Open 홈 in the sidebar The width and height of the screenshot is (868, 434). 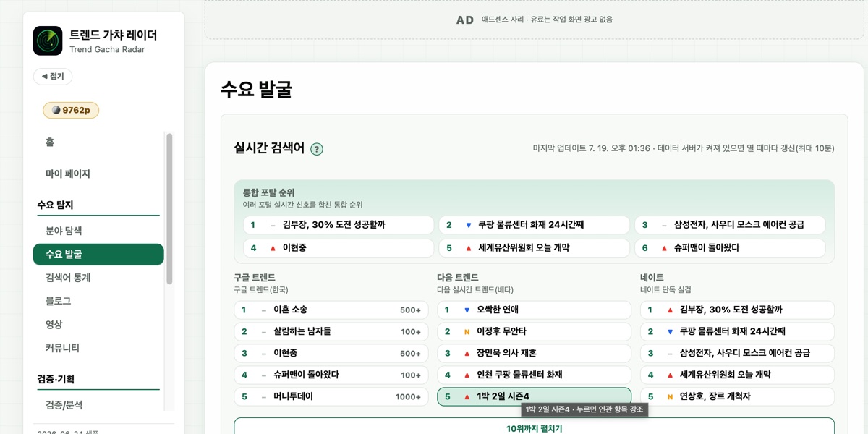coord(98,142)
